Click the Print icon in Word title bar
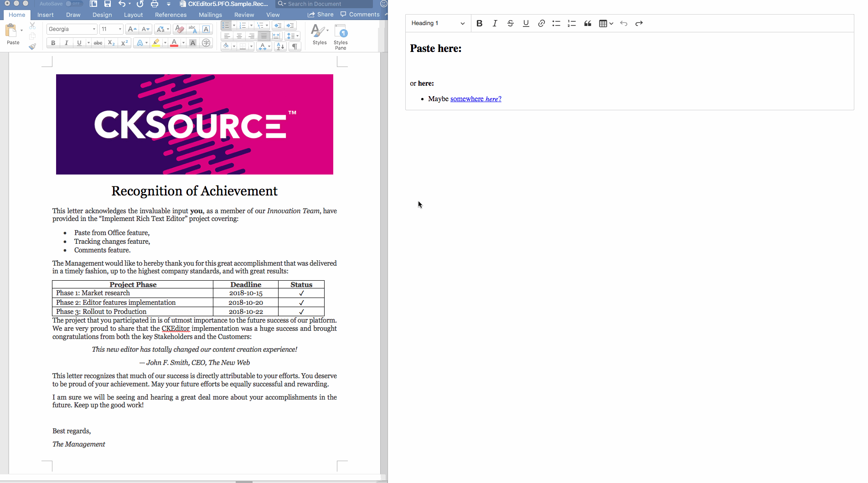Screen dimensions: 868x483 click(x=155, y=4)
